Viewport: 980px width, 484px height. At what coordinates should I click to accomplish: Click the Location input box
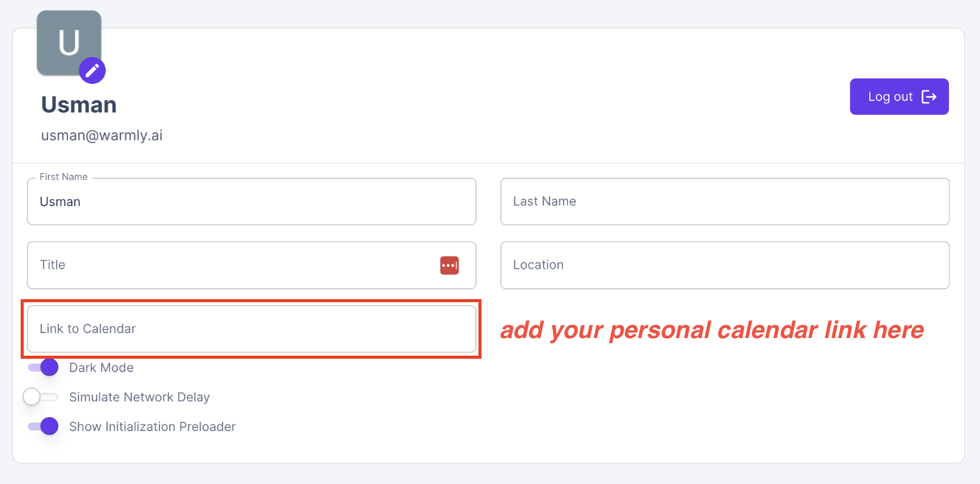[x=725, y=265]
